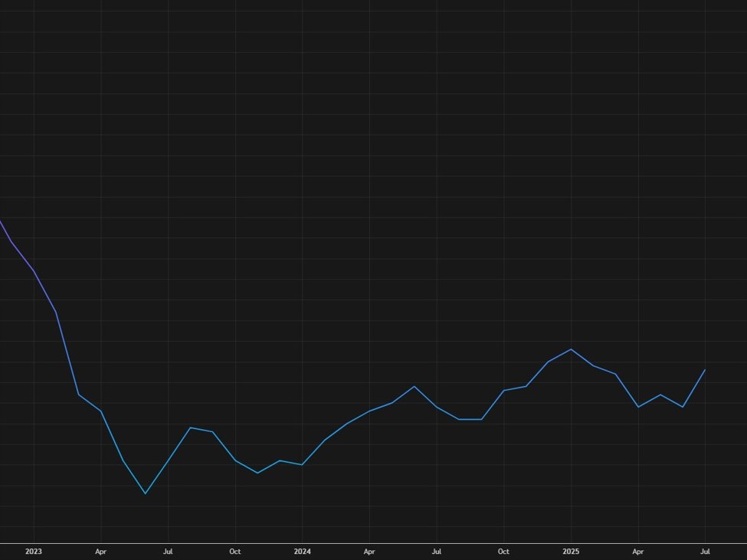Click the line's peak above the 2025 label
The height and width of the screenshot is (560, 747).
(x=571, y=349)
